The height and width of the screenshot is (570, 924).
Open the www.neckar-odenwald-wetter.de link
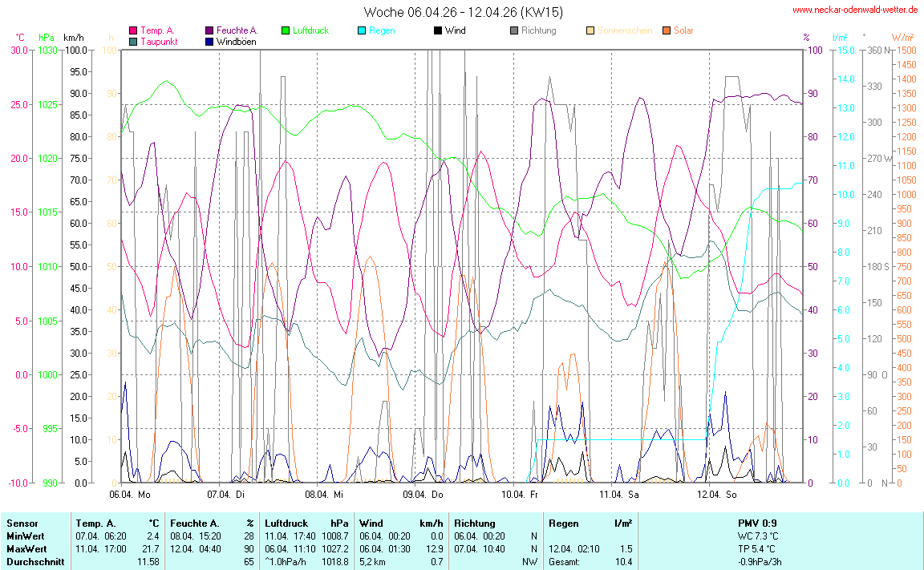tap(855, 10)
